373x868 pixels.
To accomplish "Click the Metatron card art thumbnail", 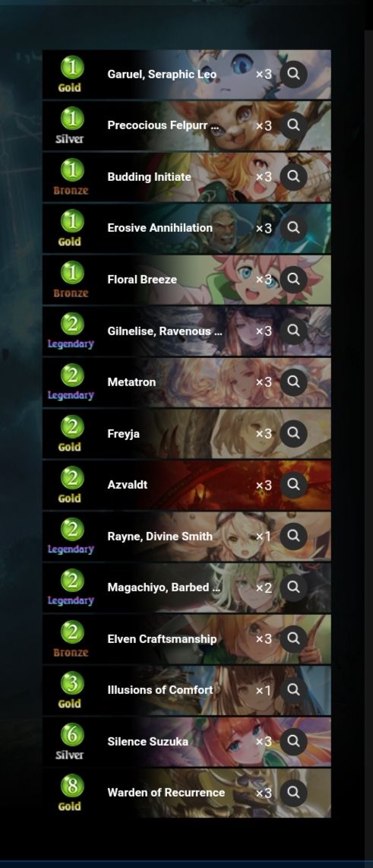I will [x=232, y=382].
